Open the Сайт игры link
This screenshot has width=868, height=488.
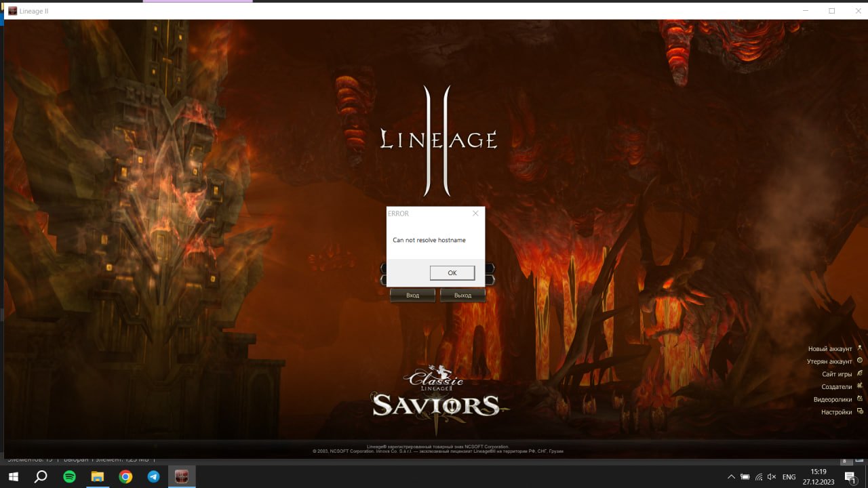(837, 374)
